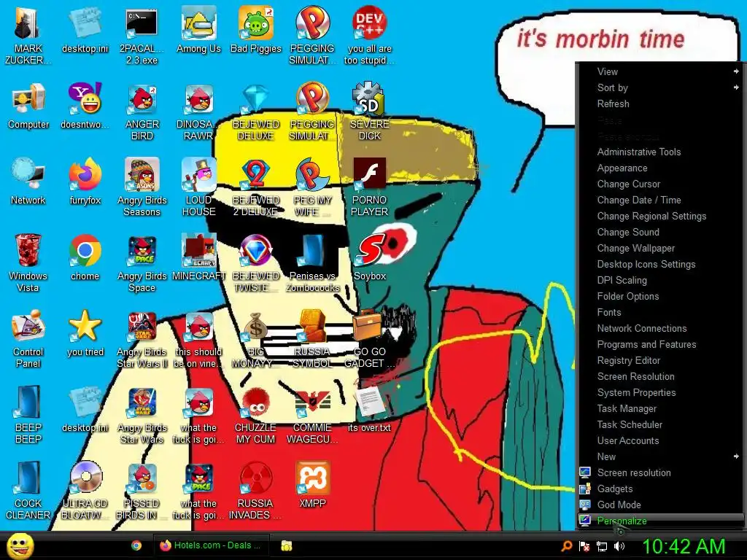
Task: Open the BEJEWED 2 DELUXE icon
Action: pyautogui.click(x=256, y=187)
